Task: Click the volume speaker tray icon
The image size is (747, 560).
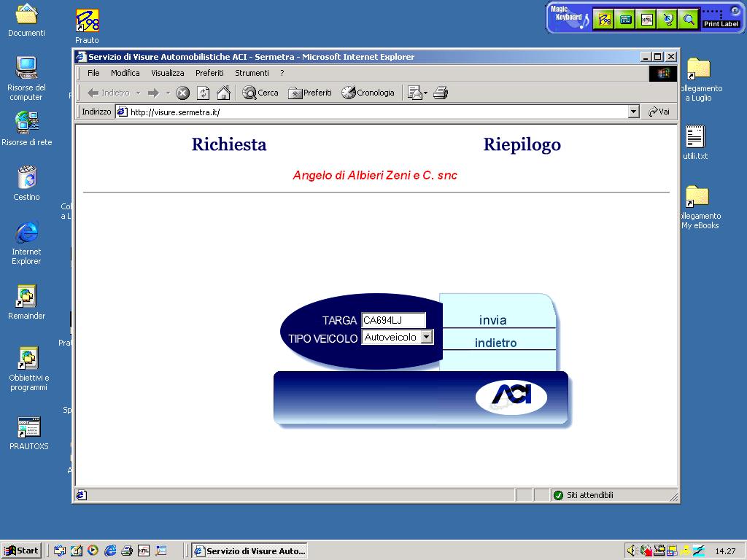Action: [x=631, y=551]
